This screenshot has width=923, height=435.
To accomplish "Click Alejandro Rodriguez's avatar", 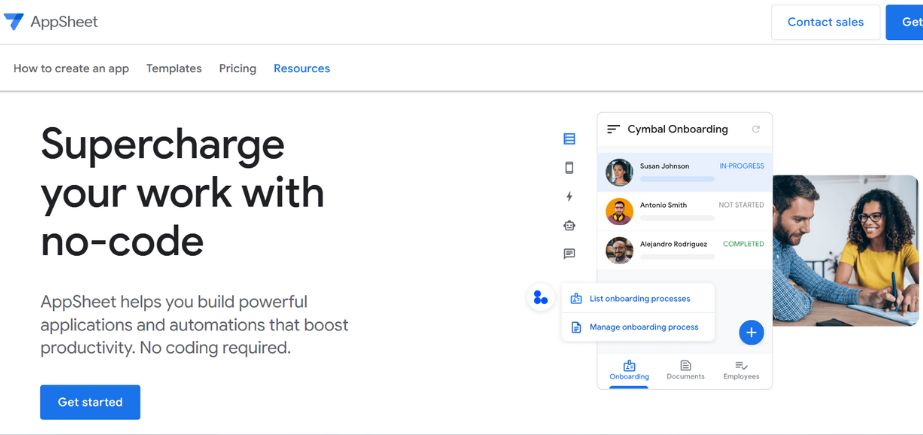I will (619, 250).
